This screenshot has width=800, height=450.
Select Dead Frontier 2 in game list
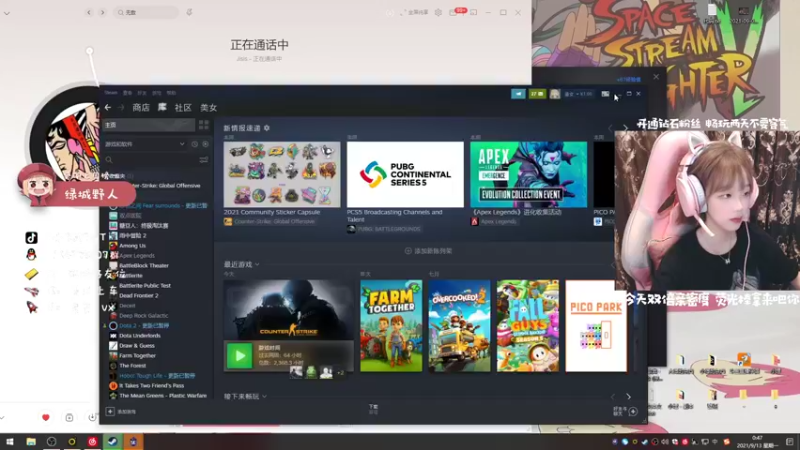coord(138,295)
